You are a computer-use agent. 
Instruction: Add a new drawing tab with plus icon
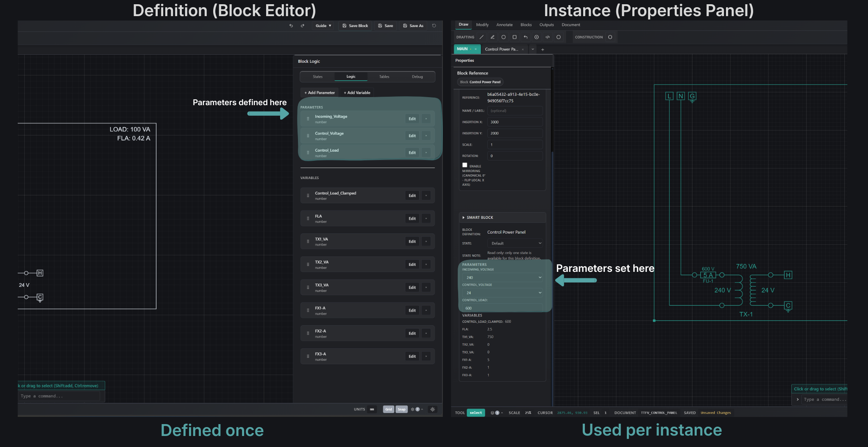coord(542,50)
